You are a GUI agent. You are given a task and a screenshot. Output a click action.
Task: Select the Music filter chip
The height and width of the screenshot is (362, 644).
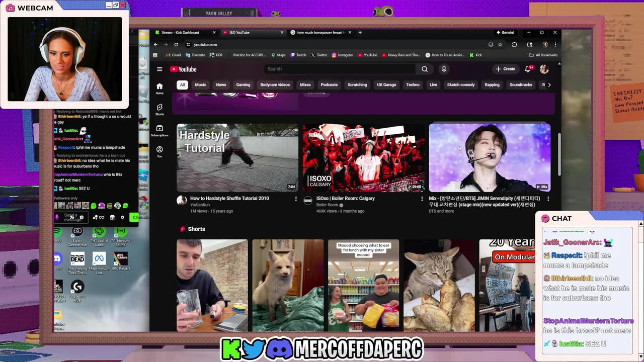point(200,84)
